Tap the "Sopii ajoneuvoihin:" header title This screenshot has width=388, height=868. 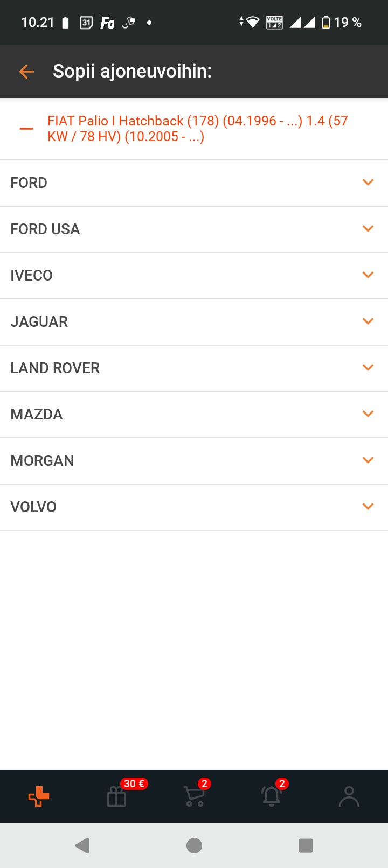click(132, 71)
